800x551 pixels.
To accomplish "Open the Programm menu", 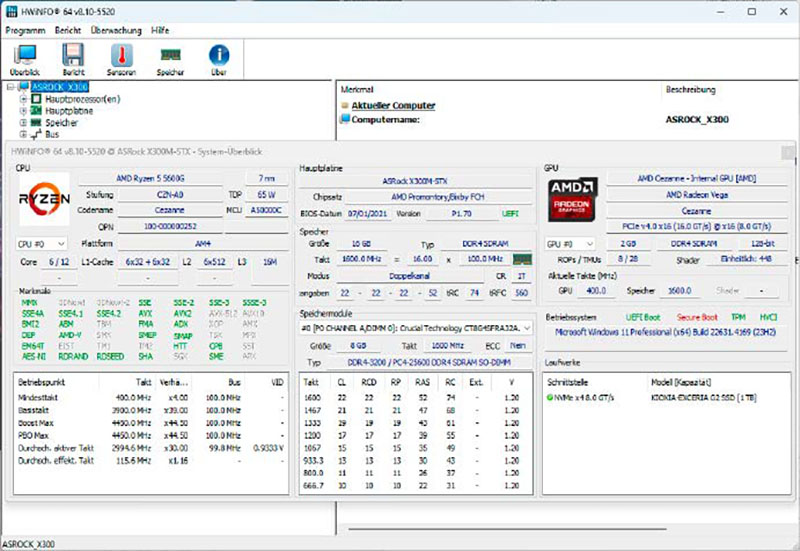I will coord(26,30).
